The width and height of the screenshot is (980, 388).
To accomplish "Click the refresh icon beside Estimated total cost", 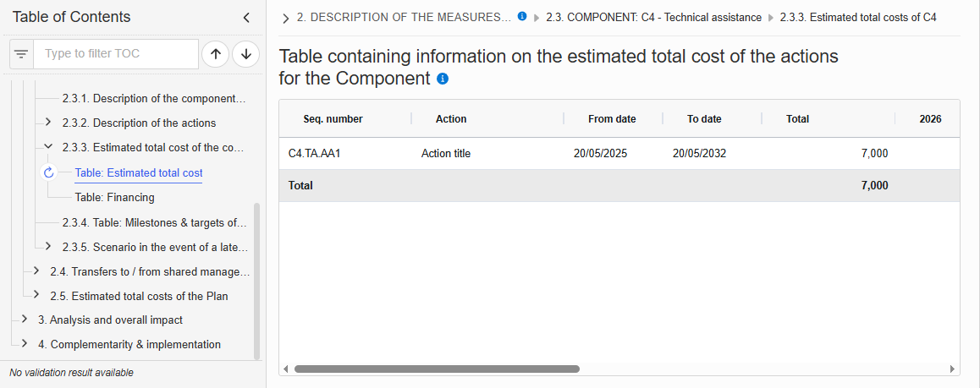I will pos(49,172).
